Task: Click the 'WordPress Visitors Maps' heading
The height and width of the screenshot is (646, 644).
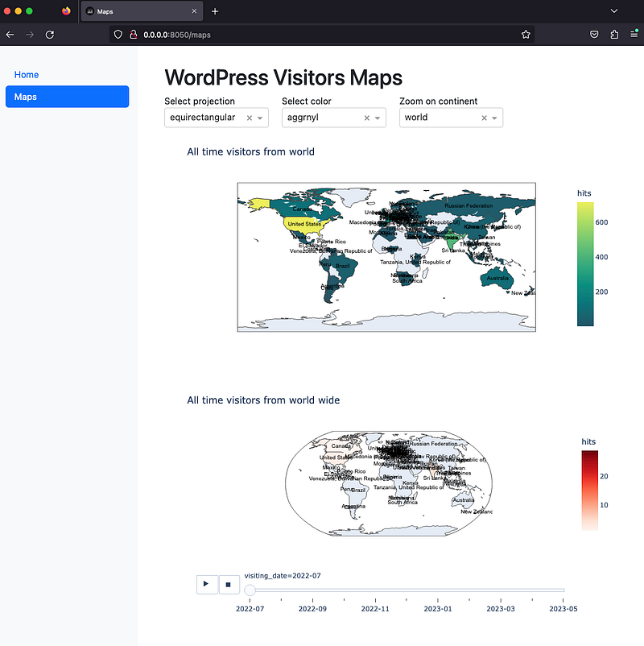Action: pyautogui.click(x=283, y=77)
